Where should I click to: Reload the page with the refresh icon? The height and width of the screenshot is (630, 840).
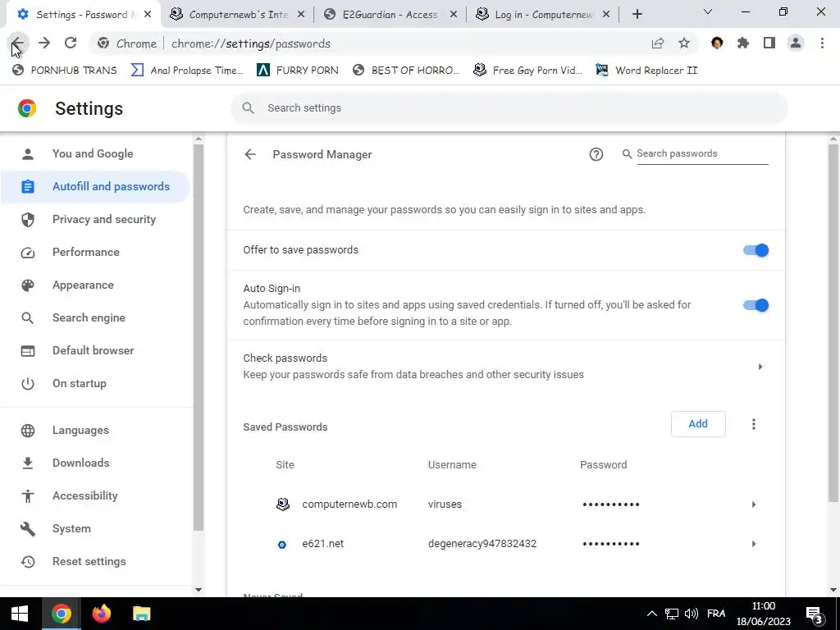click(x=71, y=43)
